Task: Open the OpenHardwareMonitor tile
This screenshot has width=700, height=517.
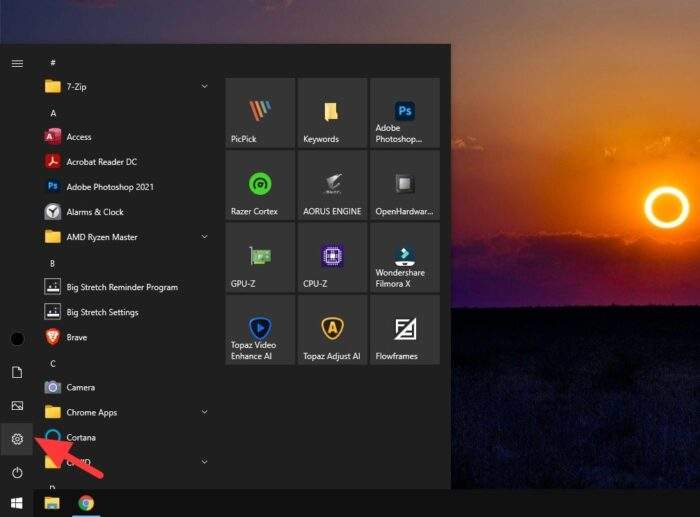Action: click(x=405, y=185)
